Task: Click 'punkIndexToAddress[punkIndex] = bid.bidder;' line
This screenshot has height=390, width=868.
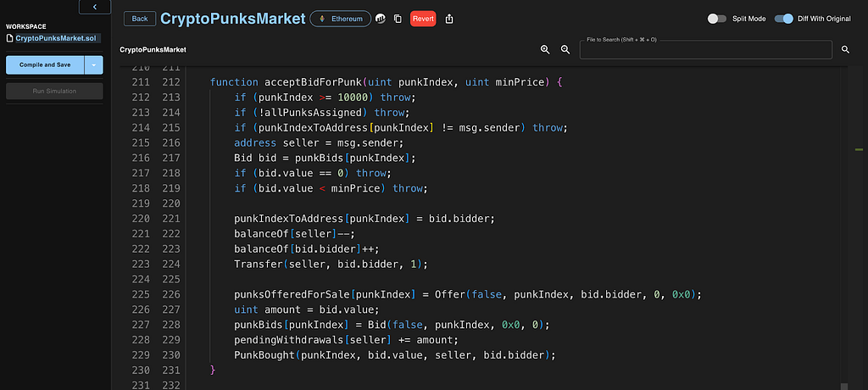Action: pos(364,218)
